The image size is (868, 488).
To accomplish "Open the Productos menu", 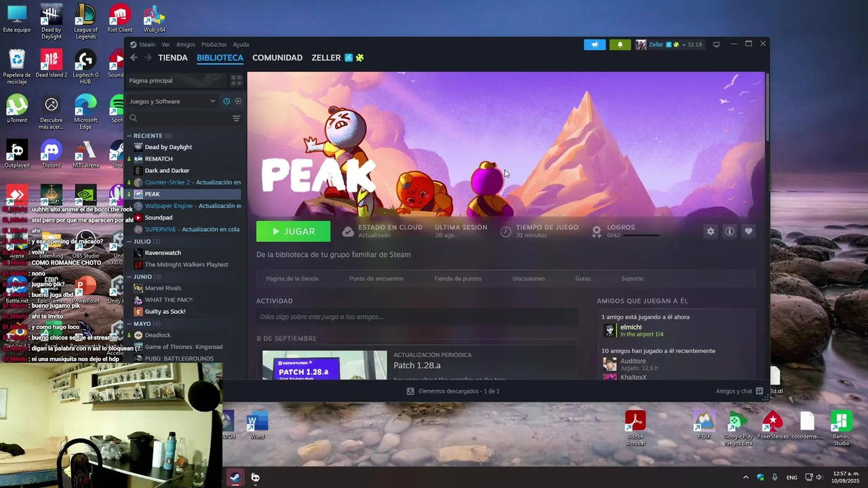I will (214, 45).
